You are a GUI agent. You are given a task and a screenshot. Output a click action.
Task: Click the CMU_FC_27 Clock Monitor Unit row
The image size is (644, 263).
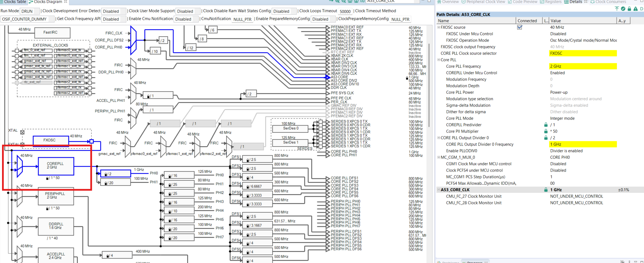[540, 196]
